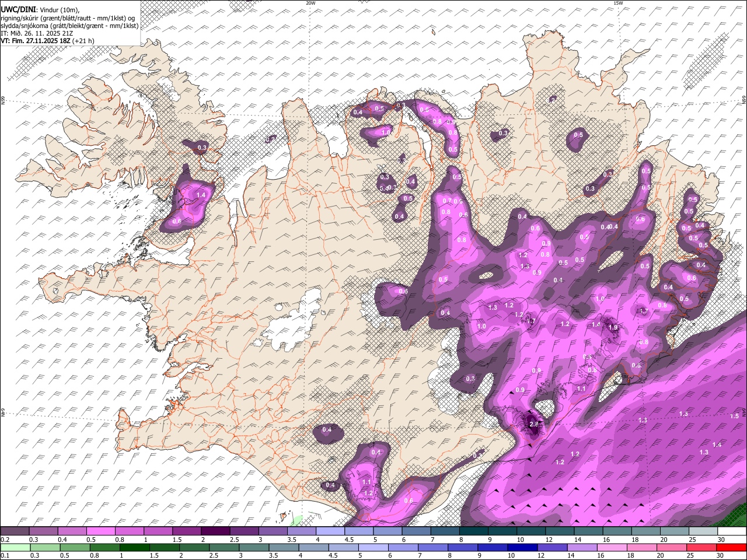Pick the lower scale swatch starting at 14
The width and height of the screenshot is (747, 560).
tap(582, 548)
